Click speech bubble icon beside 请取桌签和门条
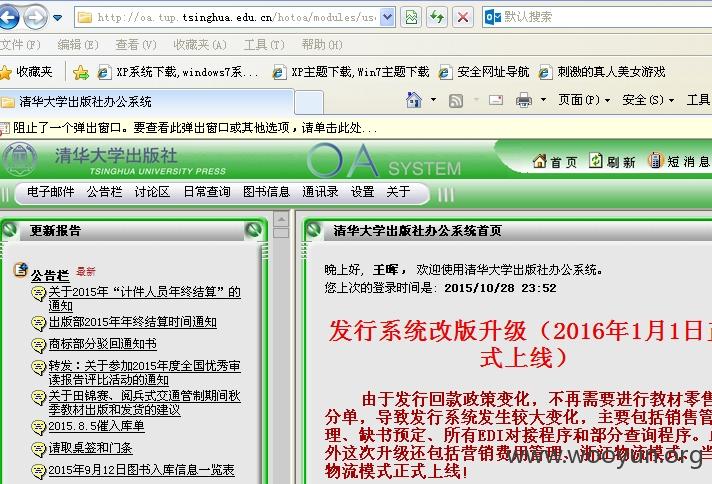This screenshot has height=484, width=712. (39, 449)
